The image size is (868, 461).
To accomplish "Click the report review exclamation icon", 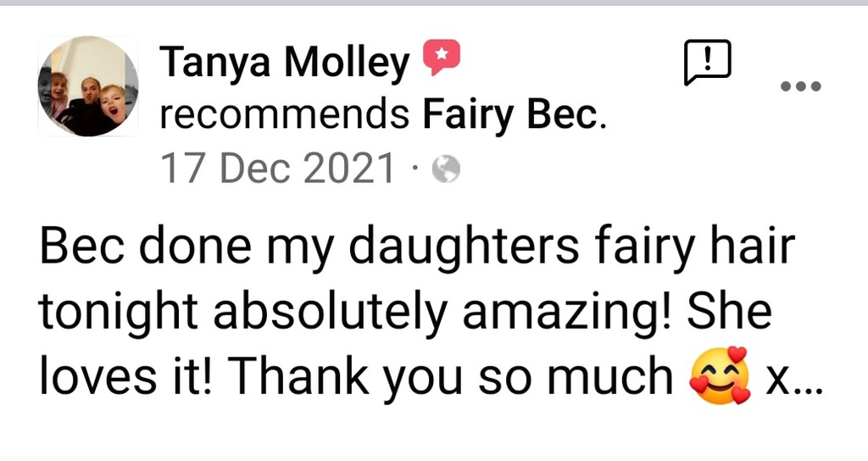I will 707,64.
